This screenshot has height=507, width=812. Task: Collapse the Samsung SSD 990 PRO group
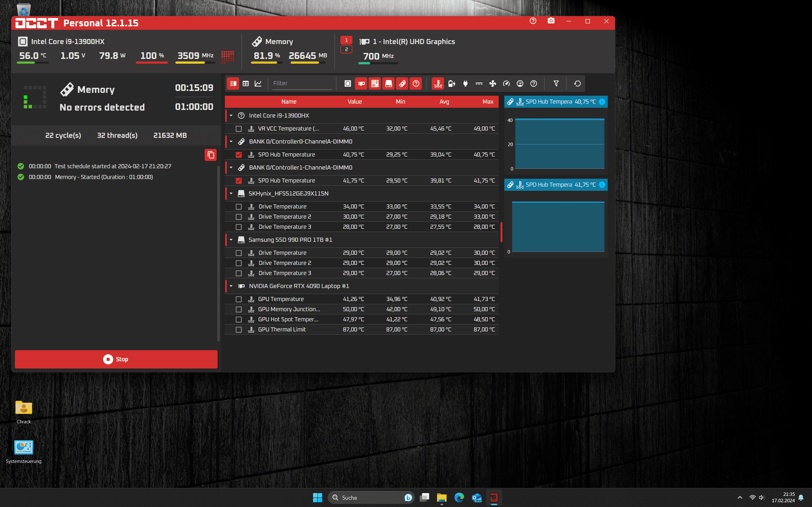[231, 240]
